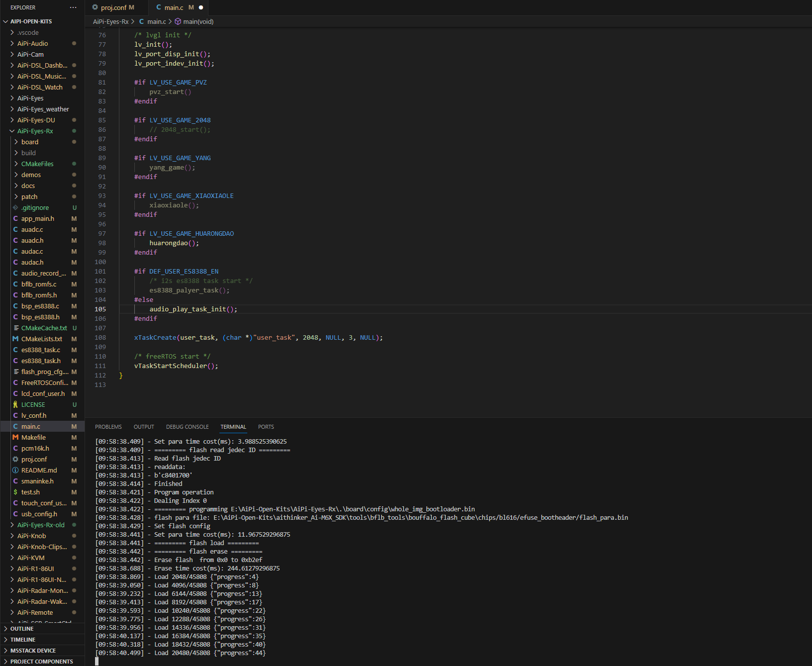The image size is (812, 666).
Task: Open the DEBUG CONSOLE tab
Action: coord(188,427)
